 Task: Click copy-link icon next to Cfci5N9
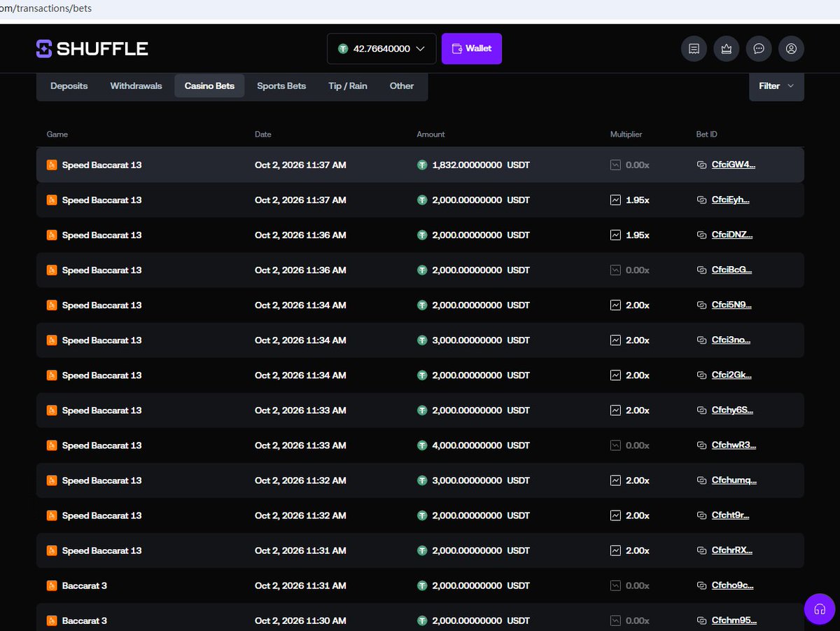click(x=701, y=305)
